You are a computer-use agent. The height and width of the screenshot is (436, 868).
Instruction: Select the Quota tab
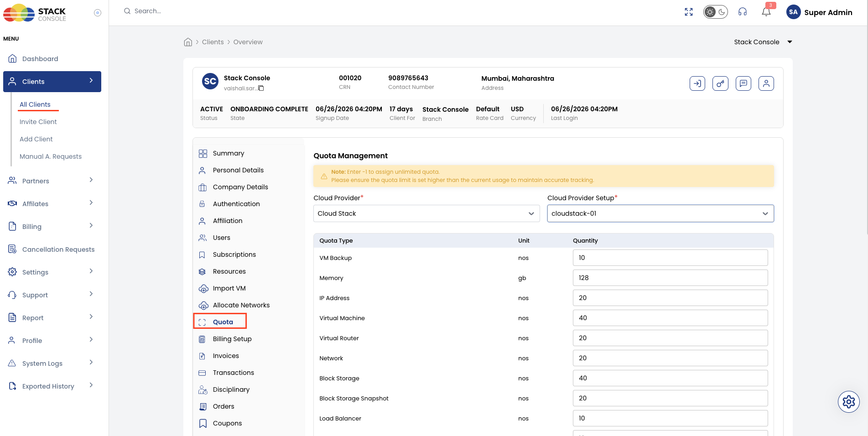coord(220,321)
